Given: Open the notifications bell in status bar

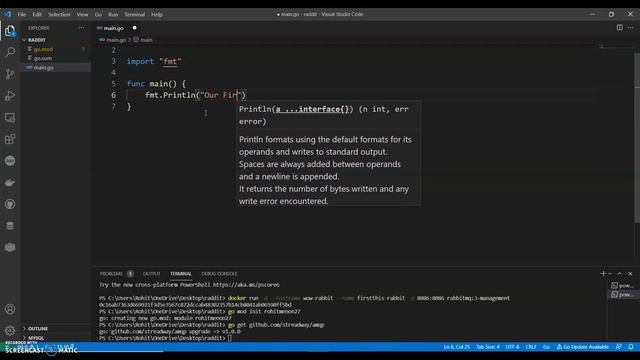Looking at the screenshot, I should [x=631, y=347].
